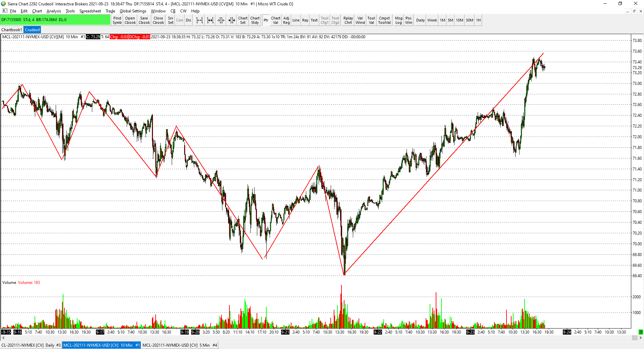Viewport: 644px width, 349px height.
Task: Click the 9-23 date marker on time axis
Action: tap(470, 332)
